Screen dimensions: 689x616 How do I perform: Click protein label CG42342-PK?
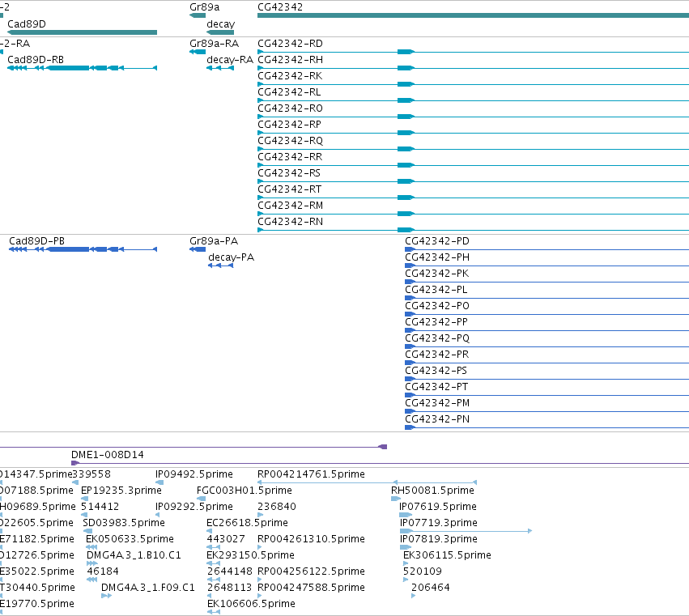tap(436, 274)
